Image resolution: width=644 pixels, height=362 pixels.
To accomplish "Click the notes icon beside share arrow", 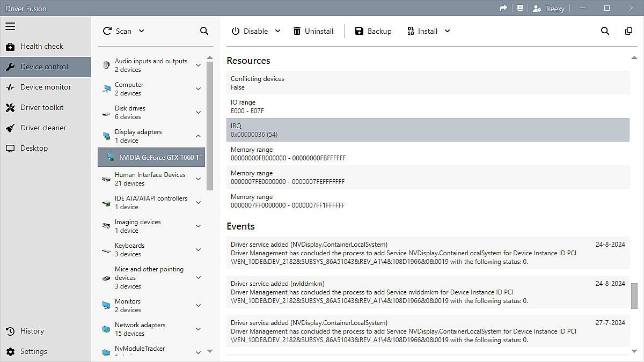I will (x=519, y=9).
